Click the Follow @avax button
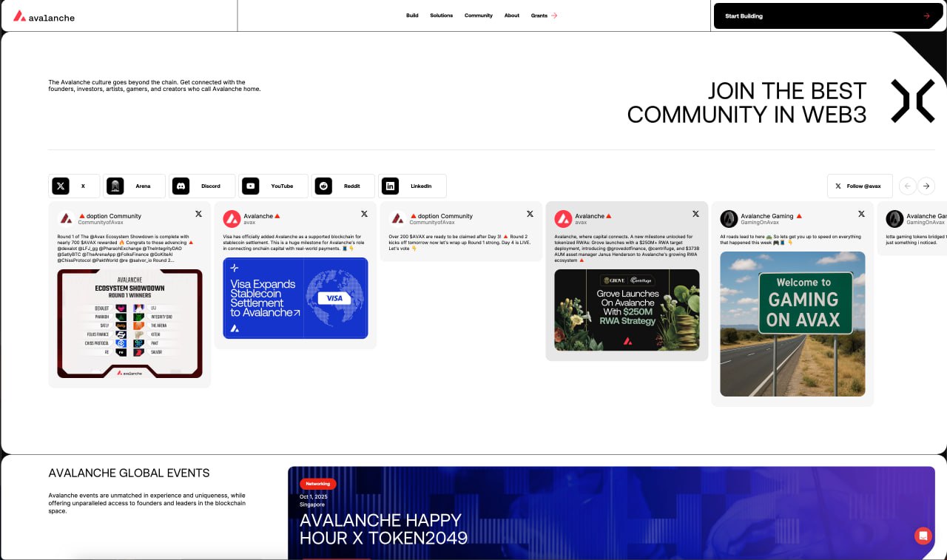The height and width of the screenshot is (560, 947). (860, 186)
